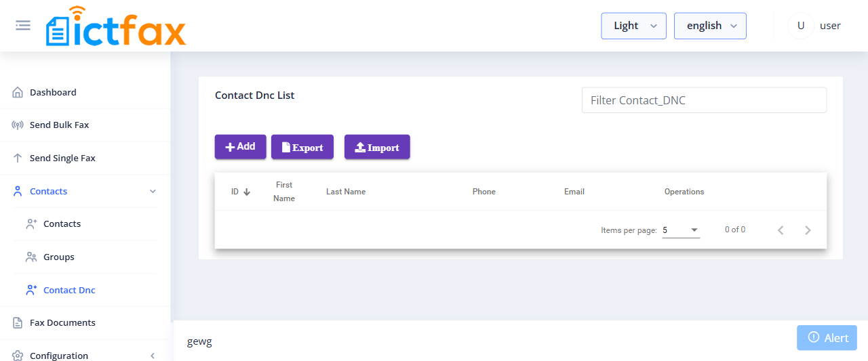Go to previous page arrow
The height and width of the screenshot is (361, 868).
pyautogui.click(x=781, y=230)
